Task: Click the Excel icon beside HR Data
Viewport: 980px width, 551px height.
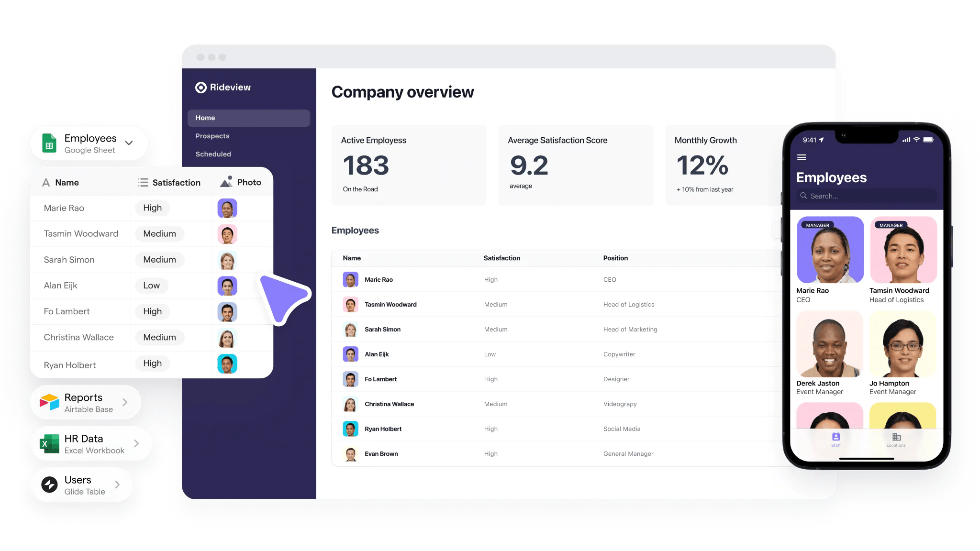Action: tap(49, 444)
